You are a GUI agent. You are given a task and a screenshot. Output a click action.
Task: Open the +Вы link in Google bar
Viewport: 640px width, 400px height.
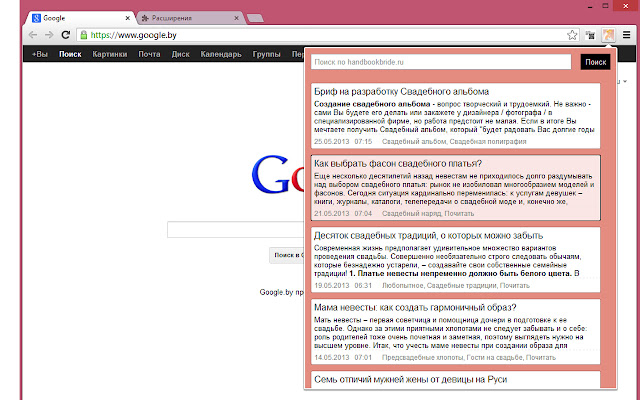pyautogui.click(x=40, y=54)
